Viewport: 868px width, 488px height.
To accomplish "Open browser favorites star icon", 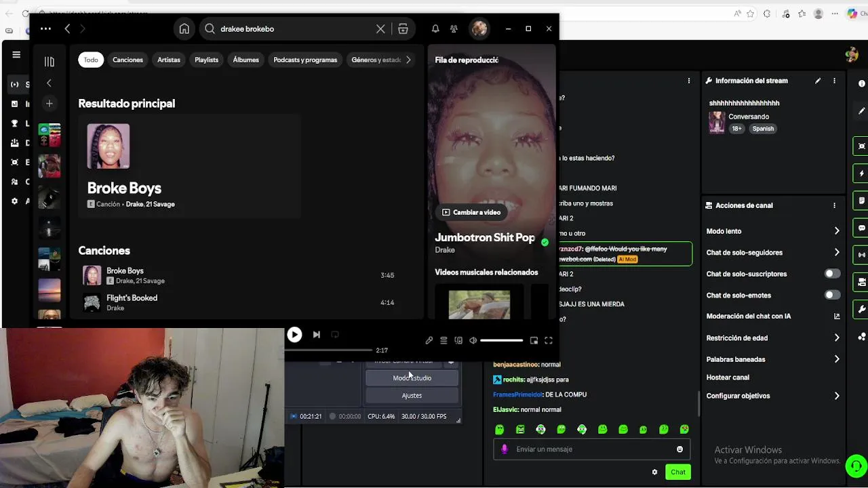I will coord(751,14).
